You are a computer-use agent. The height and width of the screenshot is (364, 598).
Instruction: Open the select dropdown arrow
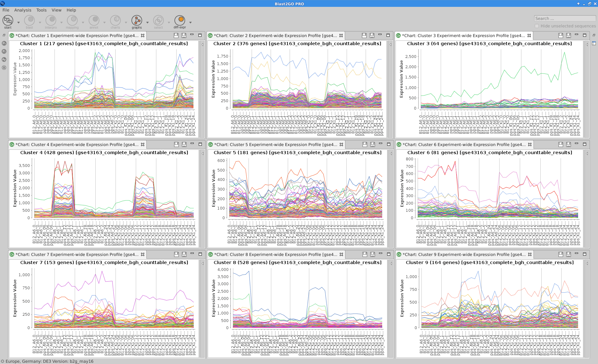169,22
